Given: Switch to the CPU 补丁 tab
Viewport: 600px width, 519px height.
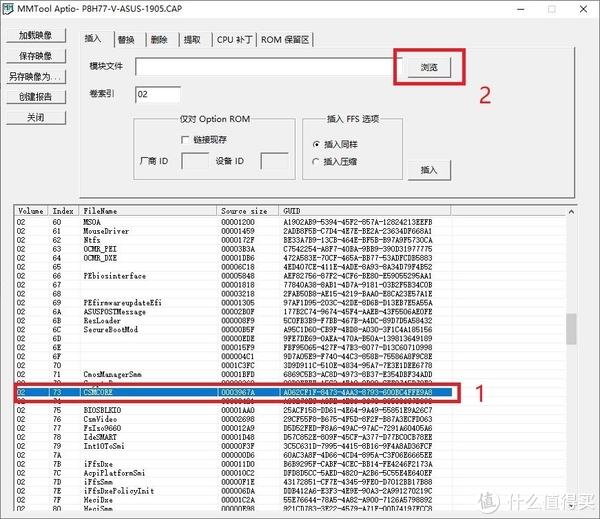Looking at the screenshot, I should (x=234, y=40).
